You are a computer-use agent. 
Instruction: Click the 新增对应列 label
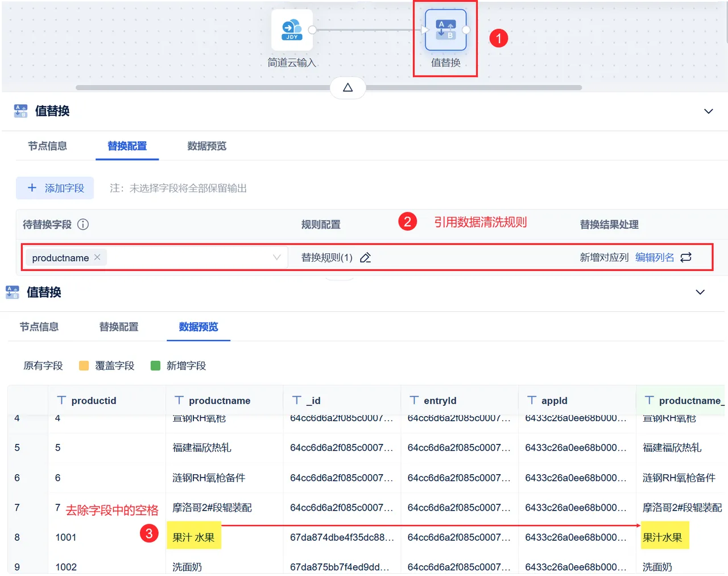click(604, 258)
